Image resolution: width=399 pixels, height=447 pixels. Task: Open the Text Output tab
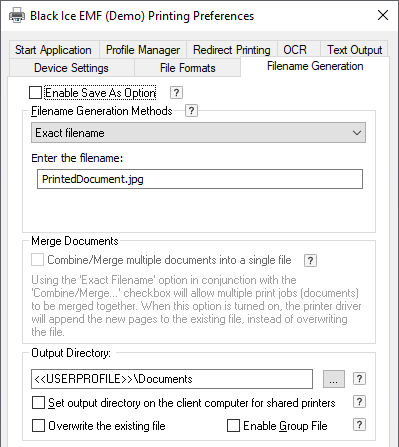354,50
